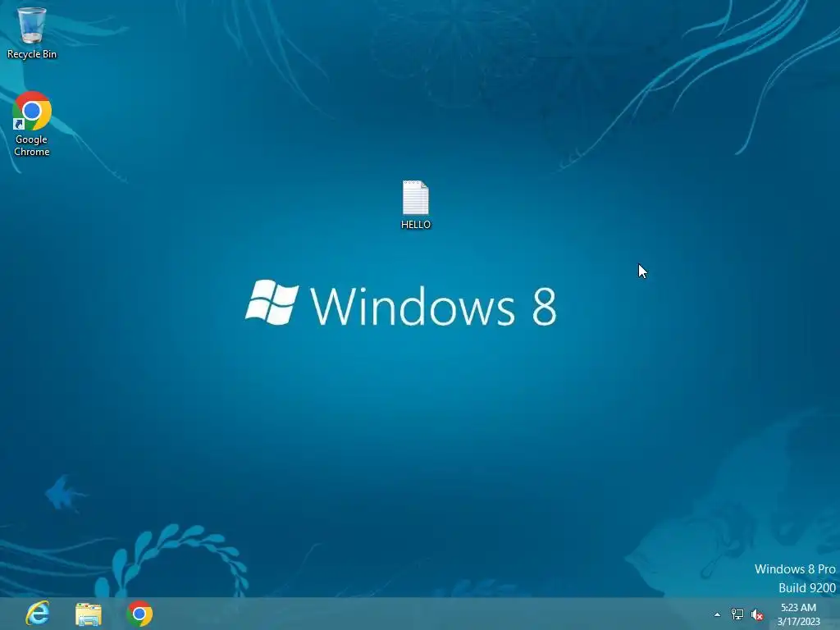Launch Google Chrome from the taskbar
This screenshot has width=840, height=630.
pos(139,614)
